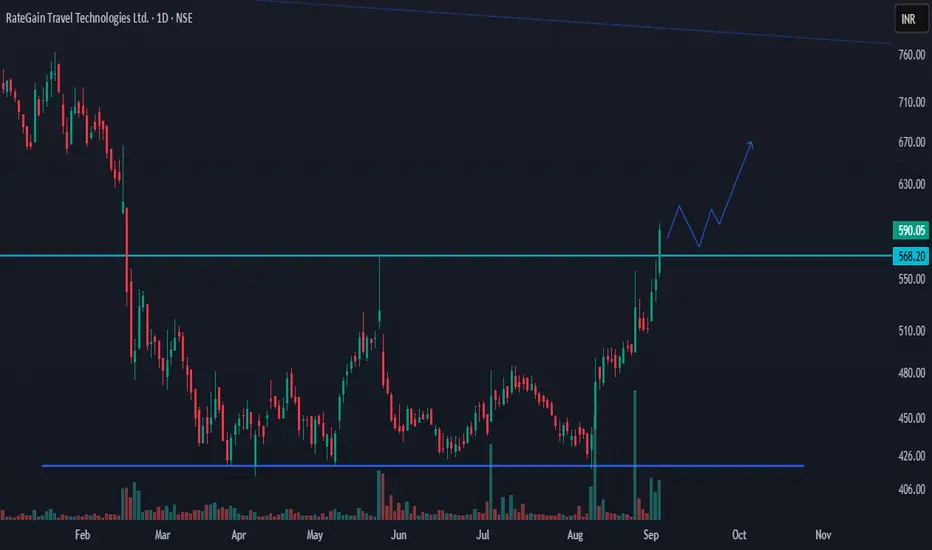Click the Nov label on time axis
Screen dimensions: 932x550
pos(823,535)
